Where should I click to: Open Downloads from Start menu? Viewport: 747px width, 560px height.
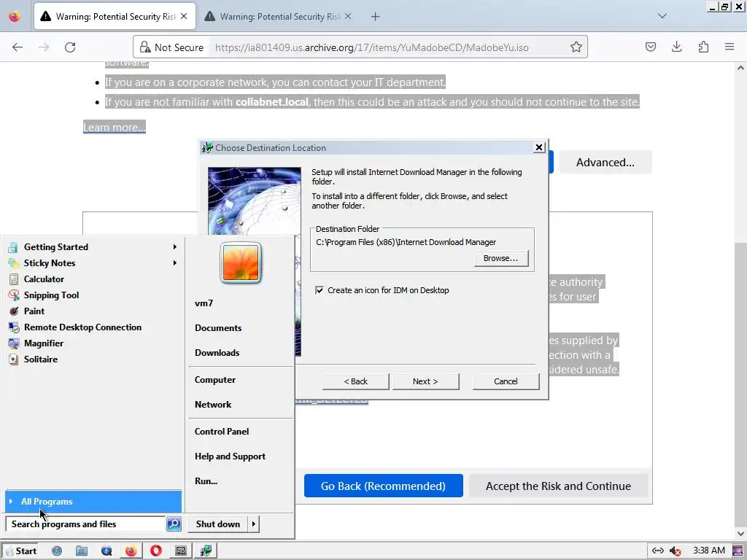(x=217, y=353)
